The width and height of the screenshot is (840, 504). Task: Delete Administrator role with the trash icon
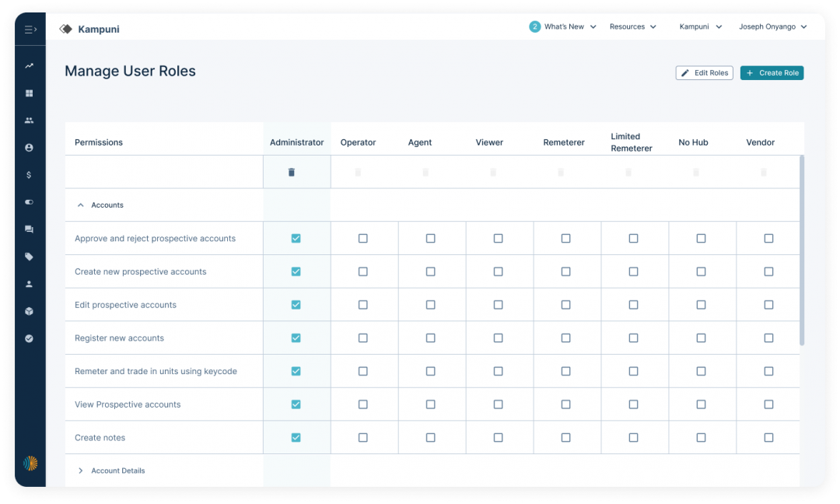coord(292,172)
